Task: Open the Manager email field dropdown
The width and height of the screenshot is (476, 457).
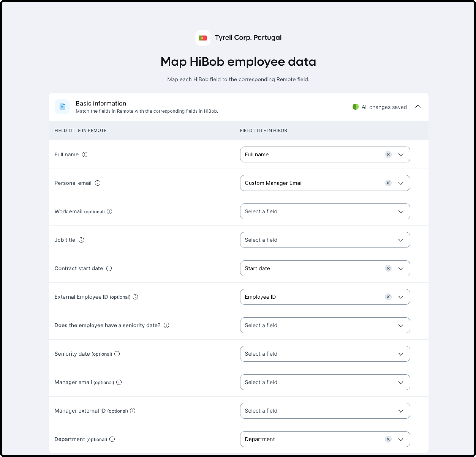Action: [x=401, y=382]
